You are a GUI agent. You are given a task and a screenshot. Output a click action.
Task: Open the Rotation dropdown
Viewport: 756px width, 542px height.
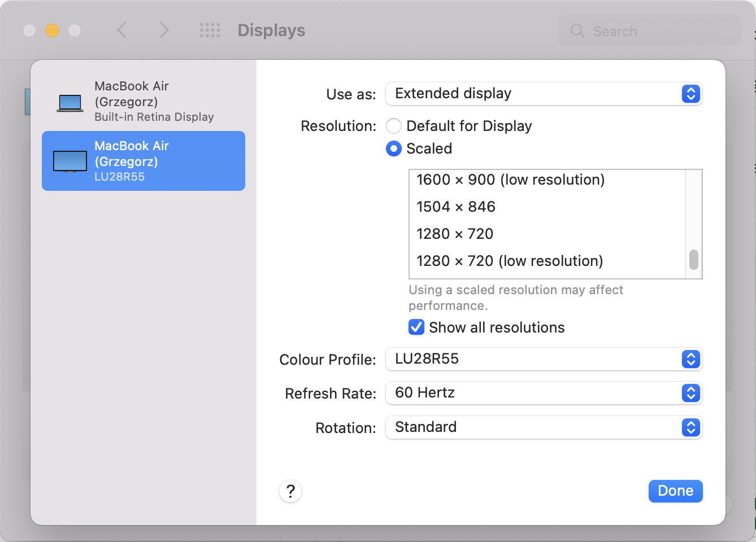point(544,427)
